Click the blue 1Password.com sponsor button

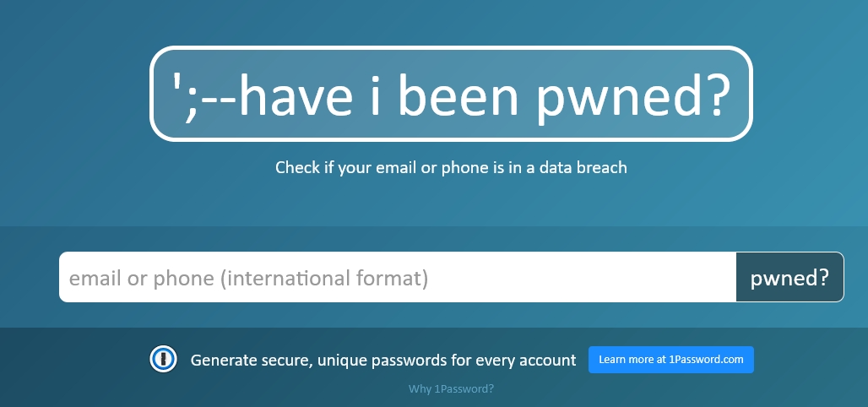[671, 360]
